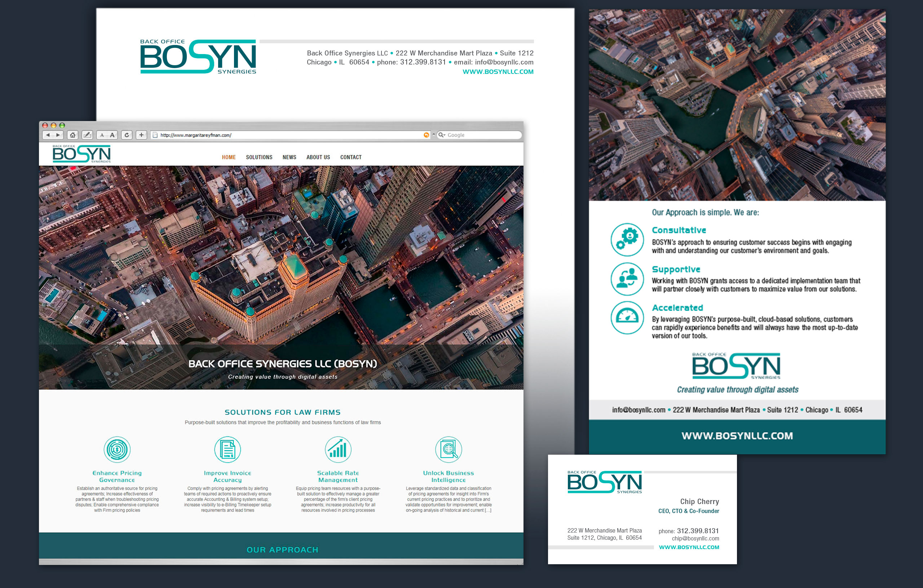
Task: Open the SOLUTIONS menu item
Action: [259, 157]
